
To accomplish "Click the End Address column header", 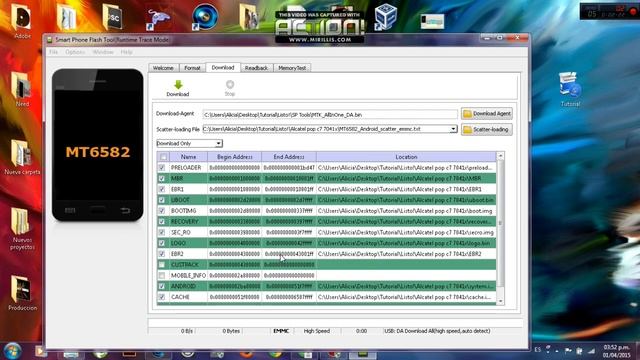I will 289,157.
